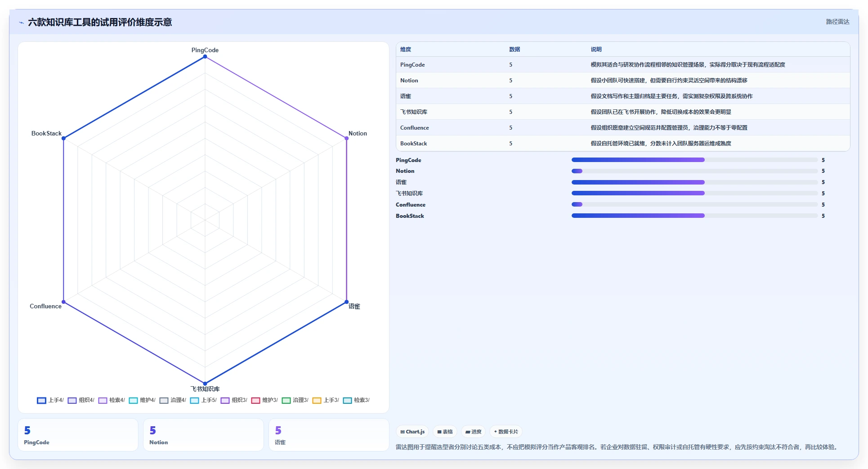
Task: Click the 路径雷达 label in the header
Action: (837, 22)
